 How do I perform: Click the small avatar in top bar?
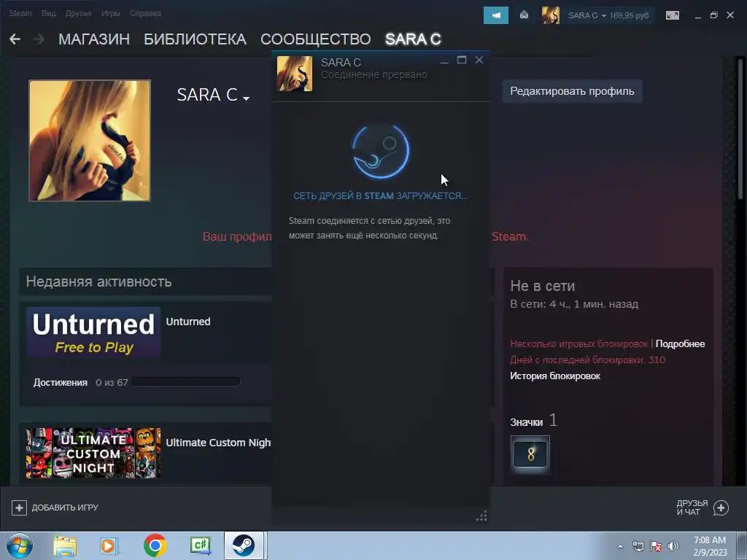tap(551, 15)
